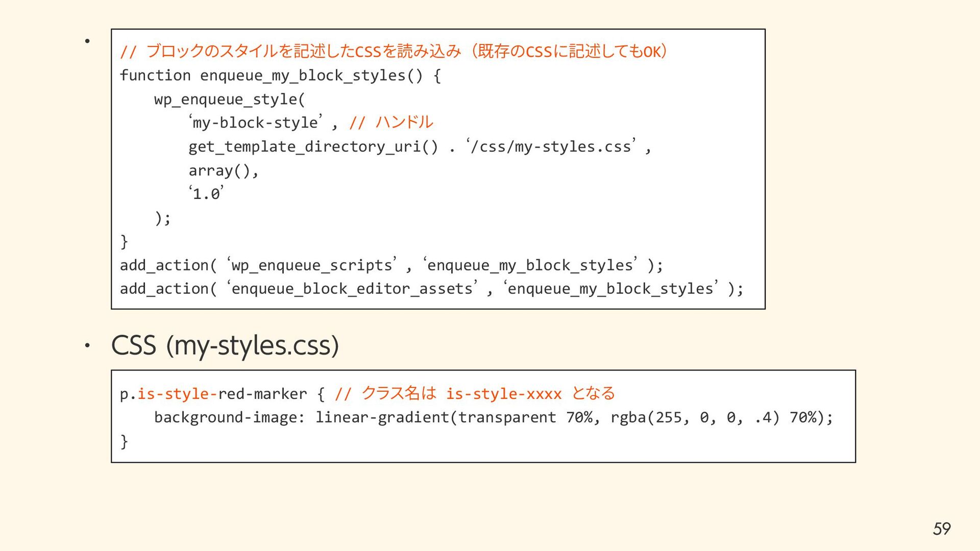Click the orange // ハンドル comment
Image resolution: width=980 pixels, height=551 pixels.
coord(391,122)
